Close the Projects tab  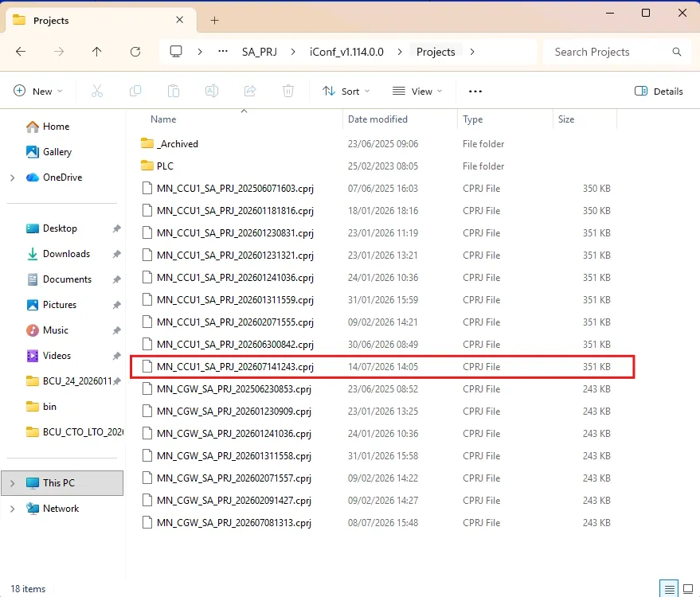179,20
